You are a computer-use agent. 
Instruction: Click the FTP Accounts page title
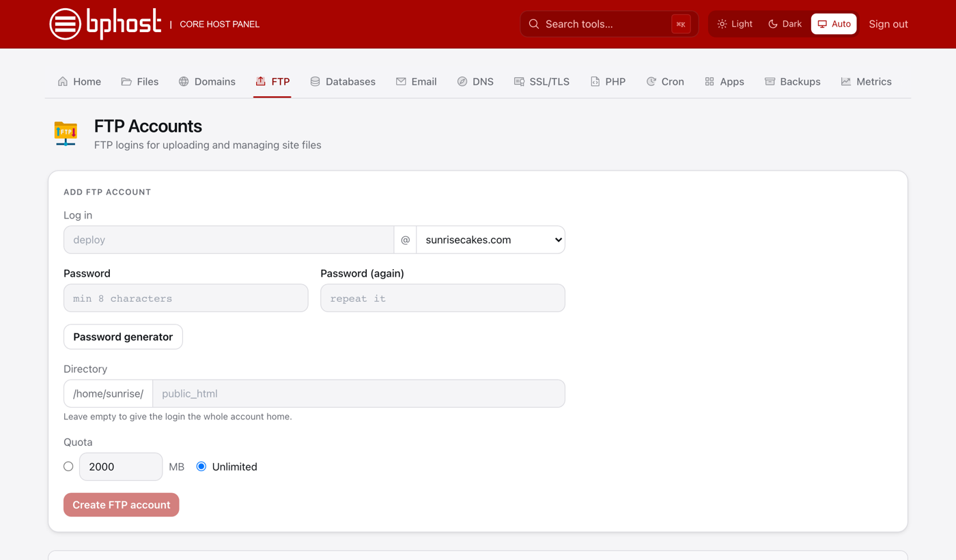point(148,126)
